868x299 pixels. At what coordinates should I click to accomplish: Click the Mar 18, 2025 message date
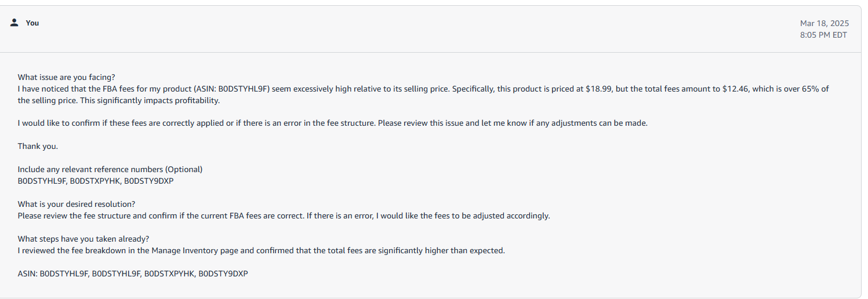(x=825, y=23)
